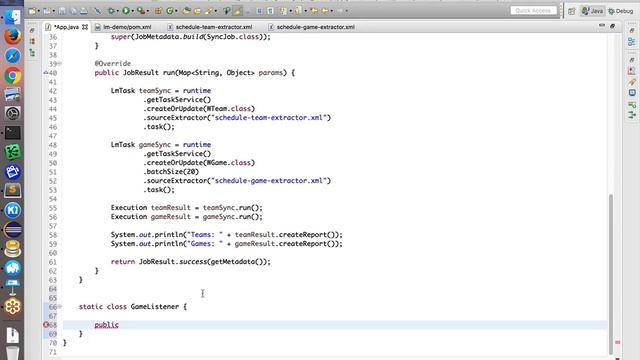Restore the top-right minimized view stack

[632, 31]
